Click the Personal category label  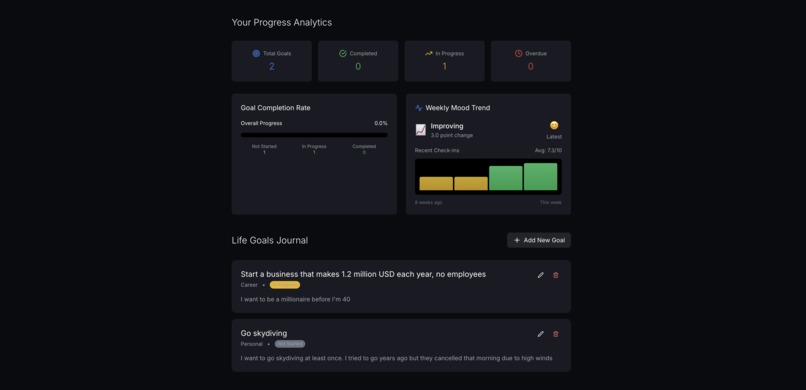pyautogui.click(x=251, y=344)
